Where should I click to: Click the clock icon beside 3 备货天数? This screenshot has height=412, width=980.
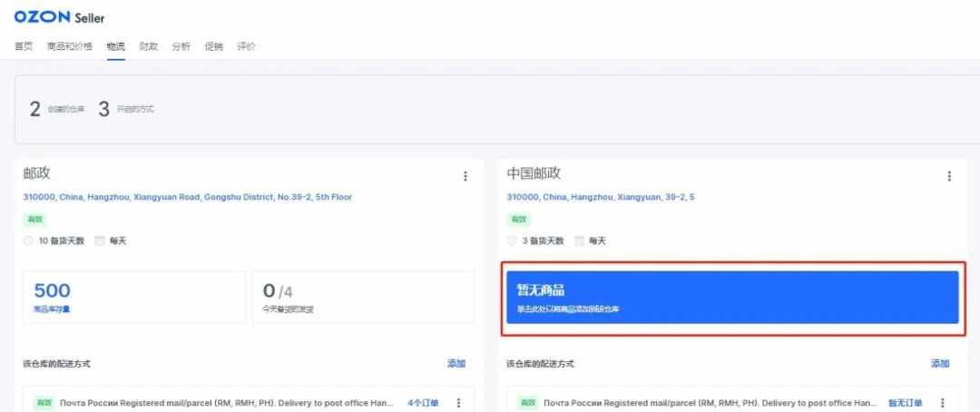point(512,240)
